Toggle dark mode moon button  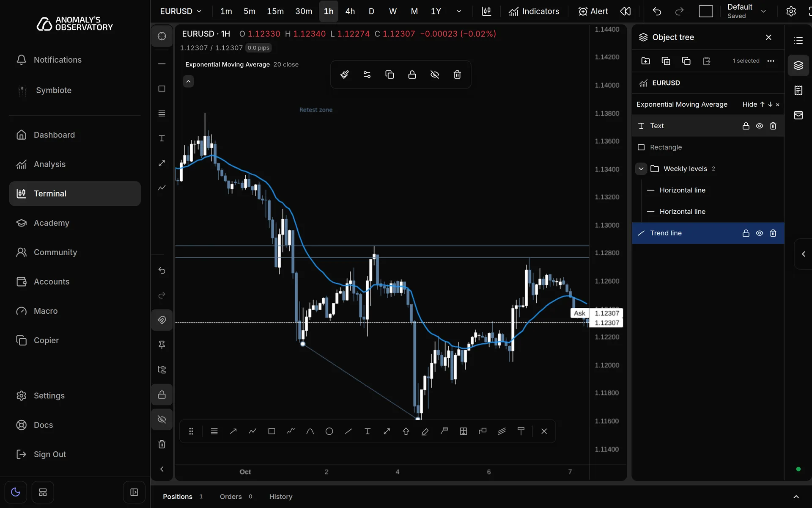click(x=16, y=492)
